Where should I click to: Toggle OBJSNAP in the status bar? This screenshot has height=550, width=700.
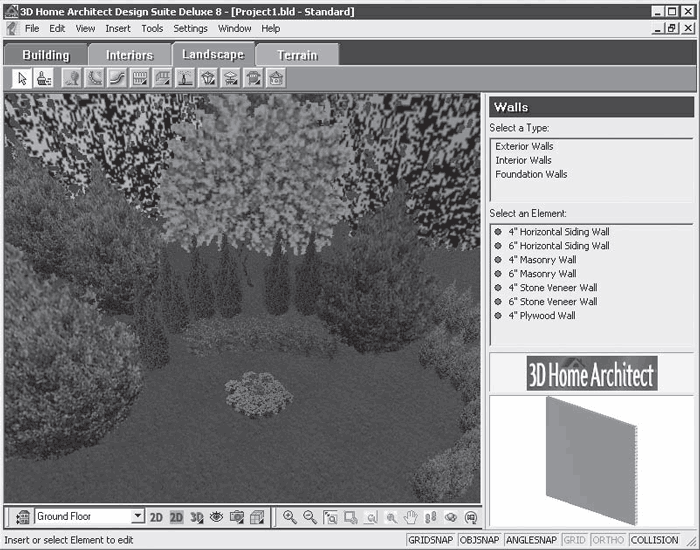point(479,540)
